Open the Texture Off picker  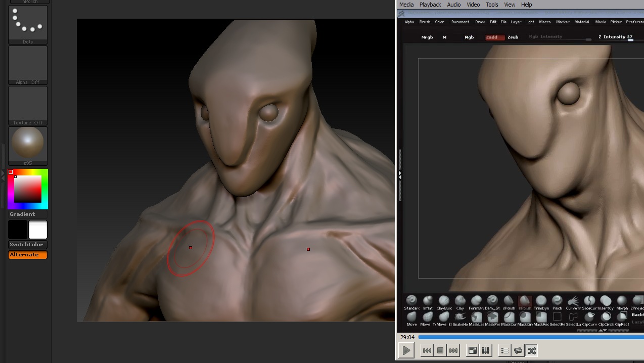(x=28, y=105)
